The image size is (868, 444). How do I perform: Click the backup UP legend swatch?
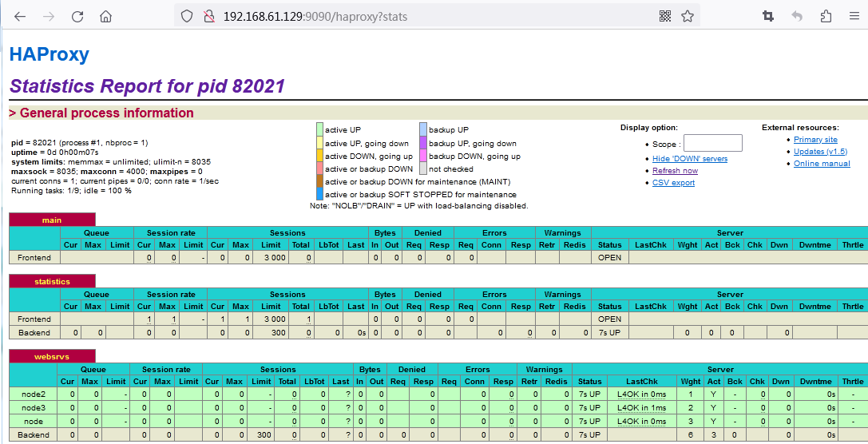click(423, 129)
